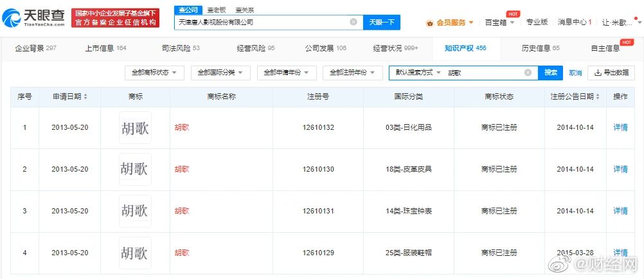
Task: Sort by 注册公告日期 column arrows
Action: (598, 97)
